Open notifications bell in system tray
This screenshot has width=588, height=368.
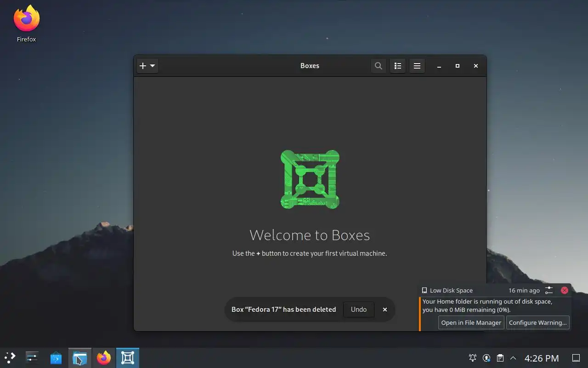[x=472, y=358]
